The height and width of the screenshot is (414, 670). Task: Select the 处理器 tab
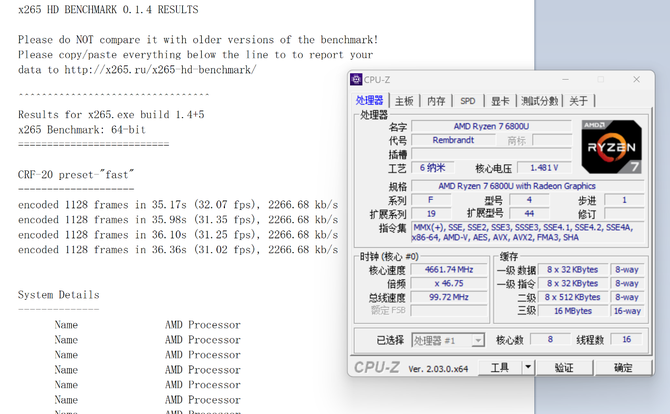(369, 101)
